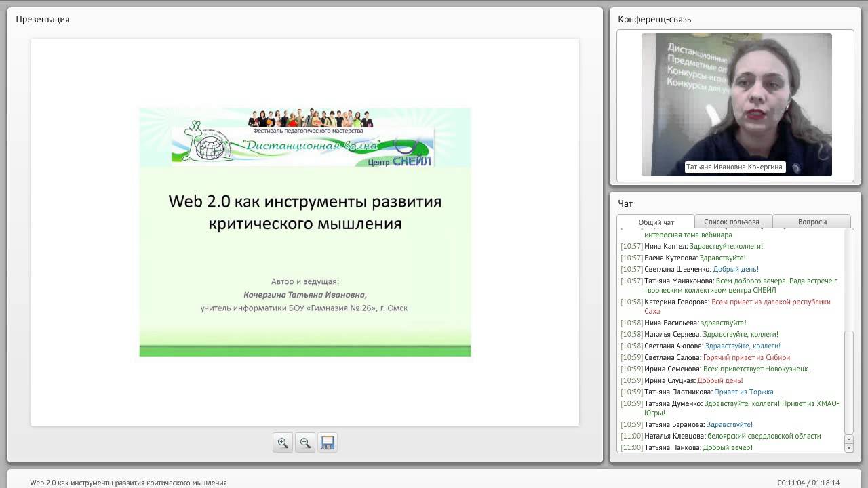
Task: Select Татьяна Плотникова's Привет из Торжка message
Action: [697, 392]
